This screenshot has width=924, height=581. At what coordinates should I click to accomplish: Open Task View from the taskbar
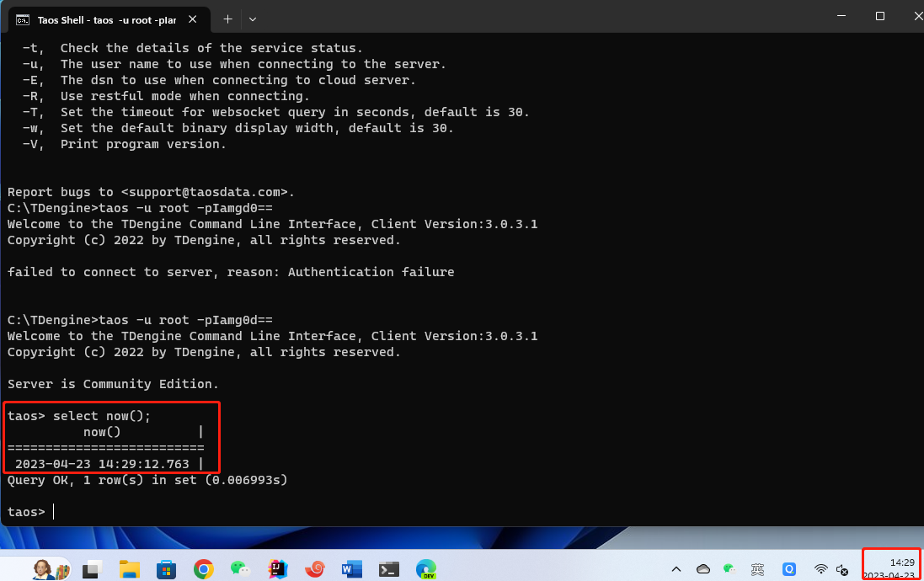(x=91, y=569)
